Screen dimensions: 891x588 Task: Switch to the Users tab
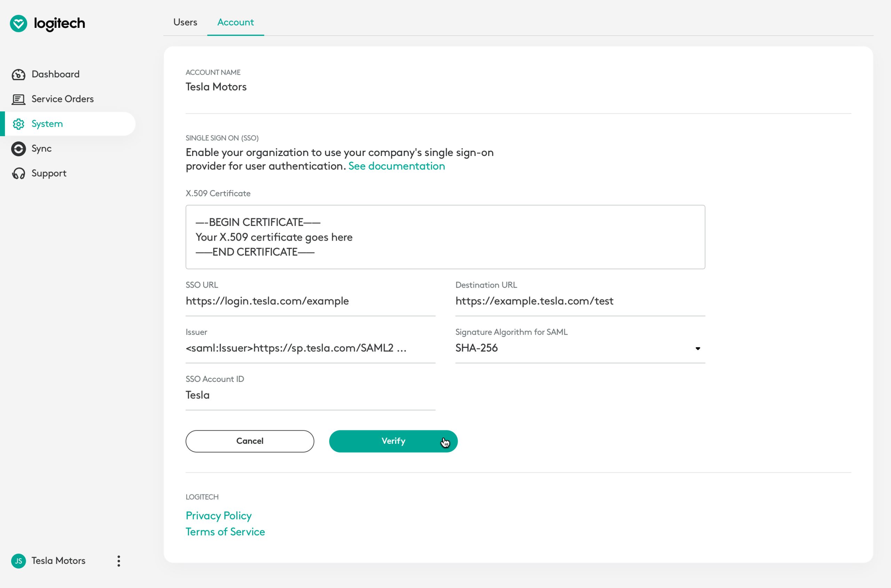point(185,22)
